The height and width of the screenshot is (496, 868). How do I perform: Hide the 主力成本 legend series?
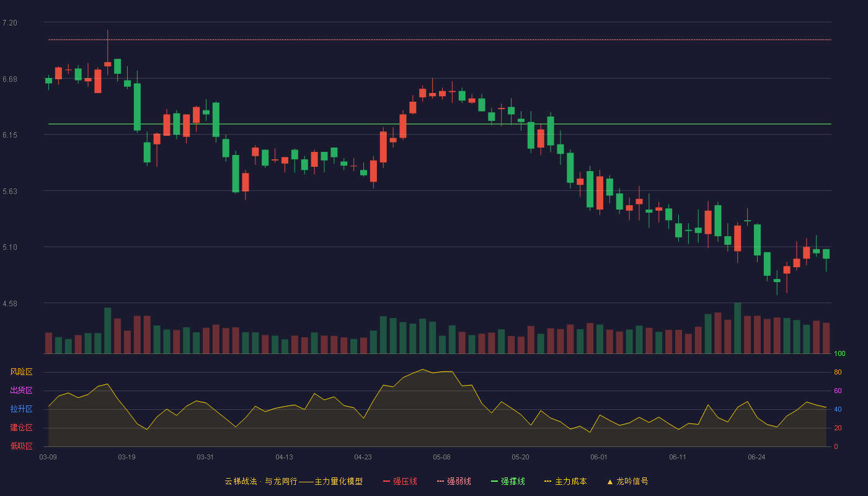(565, 481)
